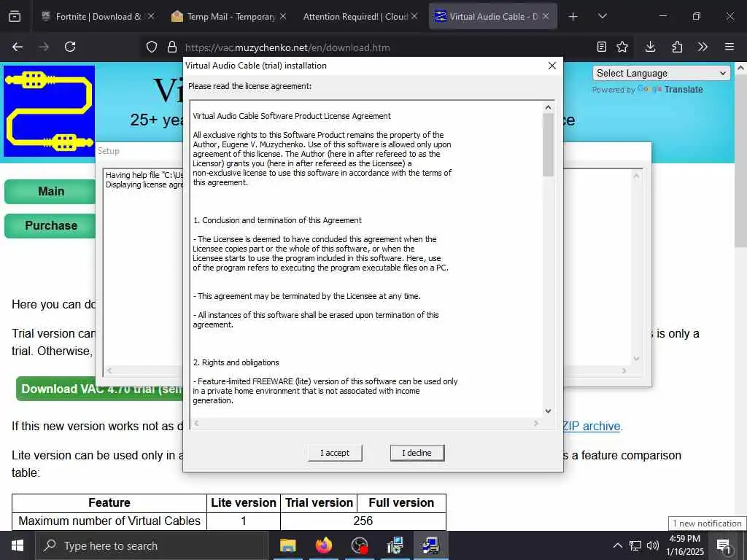747x560 pixels.
Task: Open Firefox from the taskbar
Action: coord(323,545)
